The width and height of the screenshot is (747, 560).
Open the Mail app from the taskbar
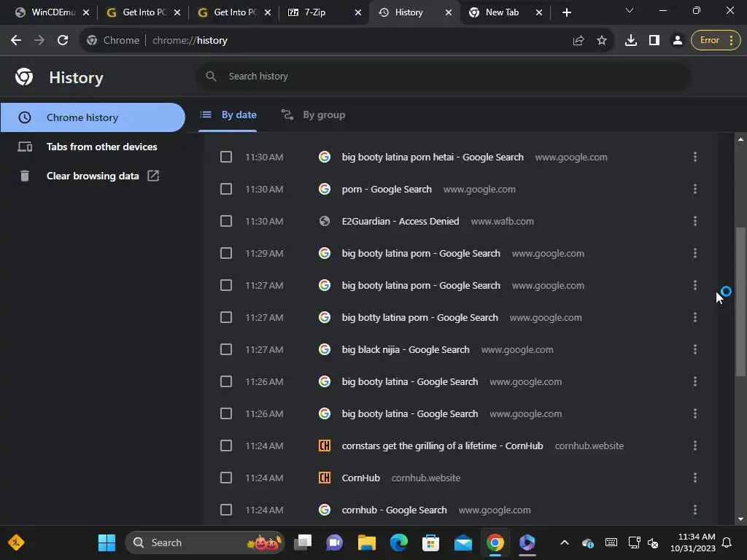coord(462,542)
